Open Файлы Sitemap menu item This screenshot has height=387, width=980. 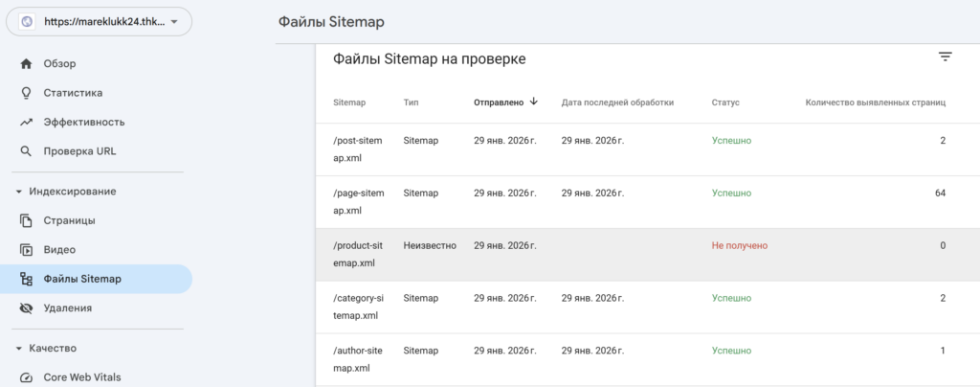click(81, 279)
